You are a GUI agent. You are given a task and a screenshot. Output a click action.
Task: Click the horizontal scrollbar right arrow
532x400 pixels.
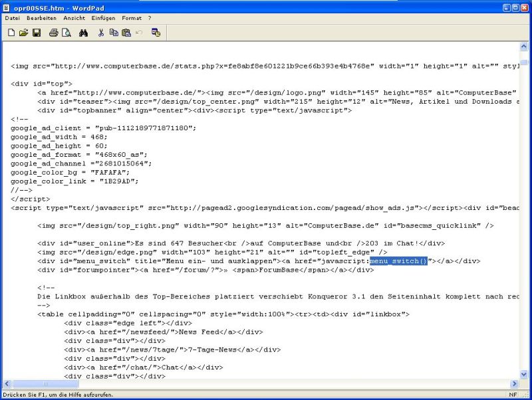(515, 384)
